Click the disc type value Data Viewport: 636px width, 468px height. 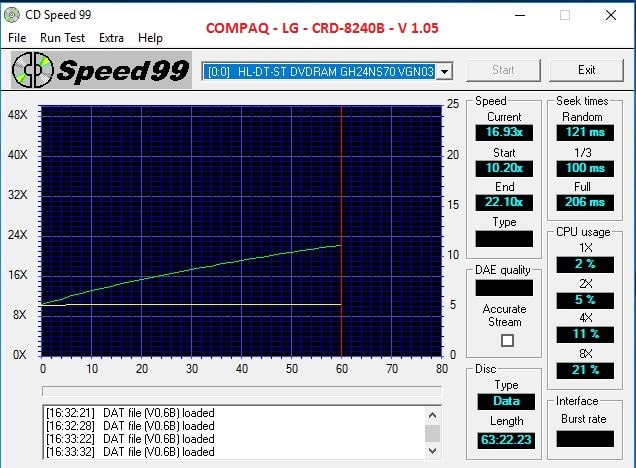point(506,401)
